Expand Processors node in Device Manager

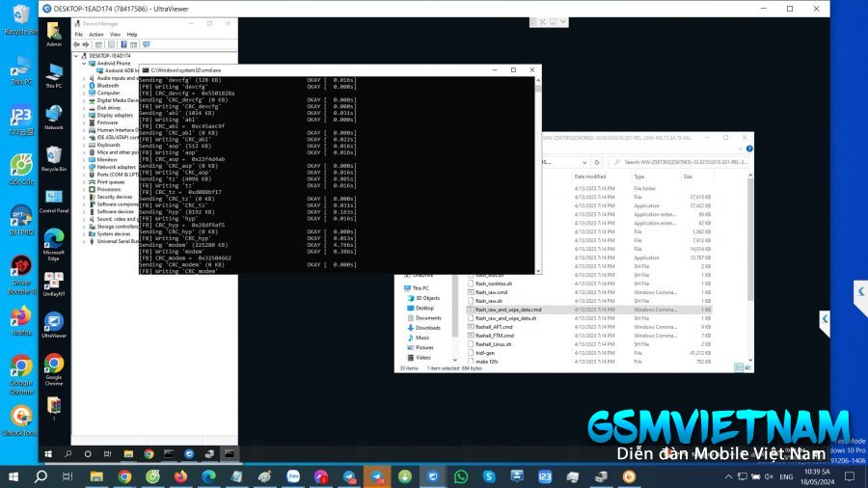84,189
